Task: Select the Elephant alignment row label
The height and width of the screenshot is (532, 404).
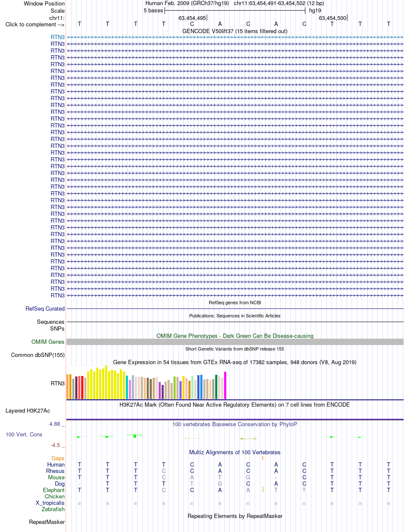Action: [54, 490]
